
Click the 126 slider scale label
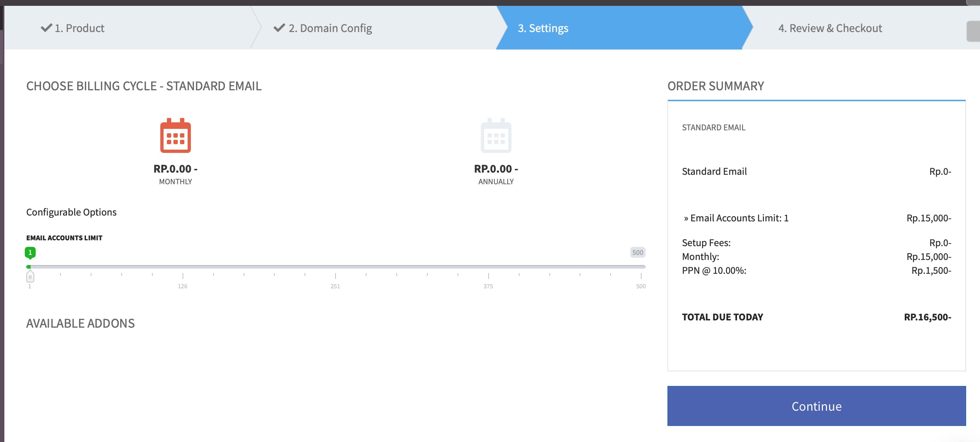click(182, 286)
